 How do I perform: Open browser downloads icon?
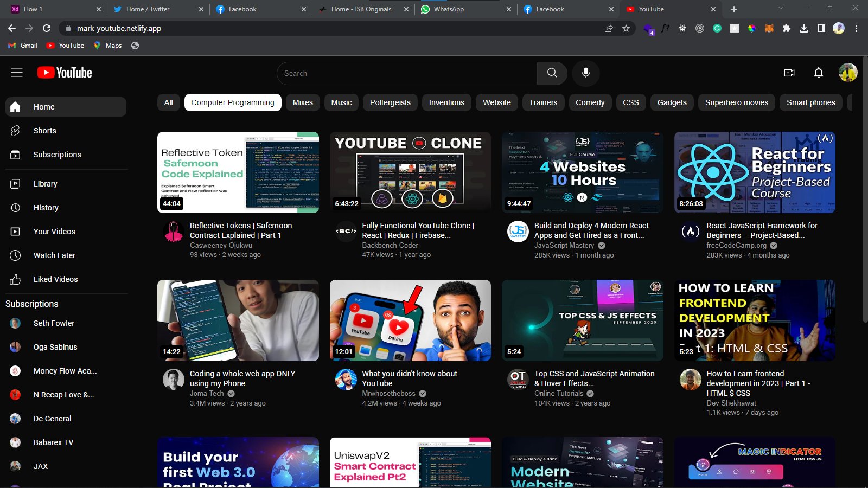pyautogui.click(x=804, y=28)
